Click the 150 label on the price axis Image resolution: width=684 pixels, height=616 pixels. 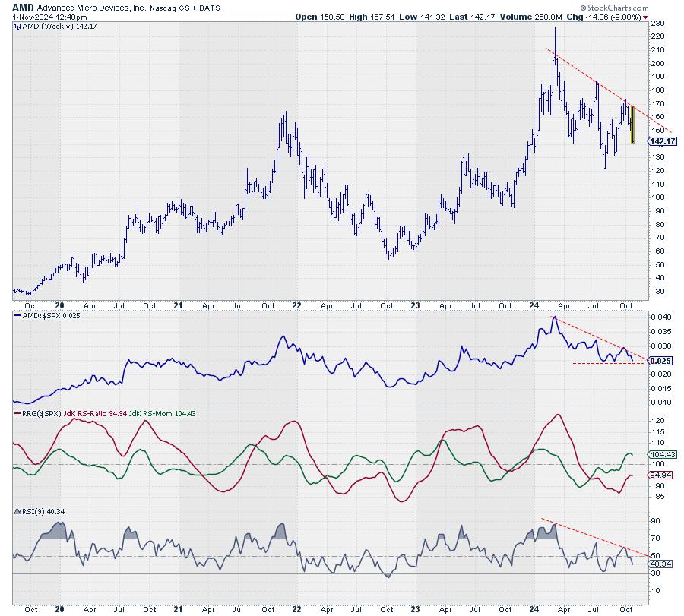coord(657,131)
